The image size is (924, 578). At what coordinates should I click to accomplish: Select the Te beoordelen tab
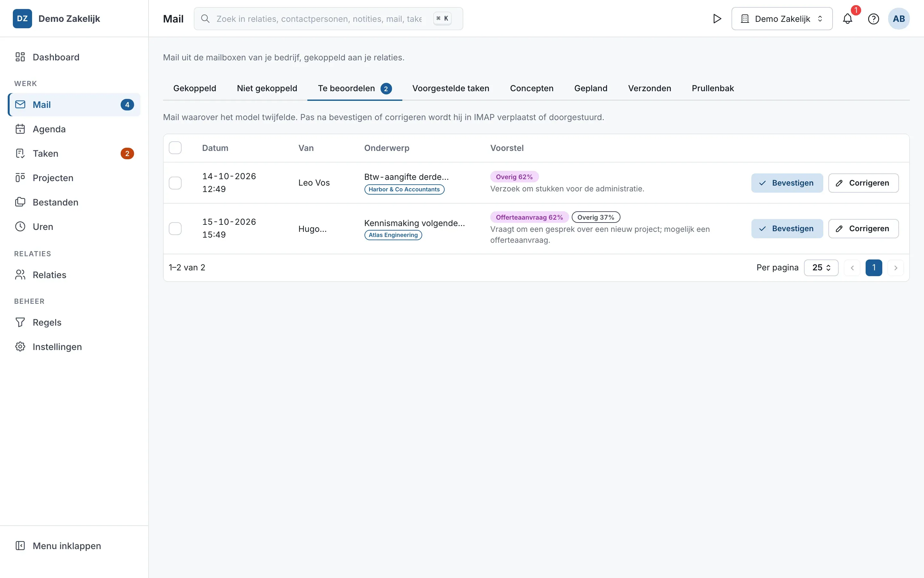coord(355,89)
